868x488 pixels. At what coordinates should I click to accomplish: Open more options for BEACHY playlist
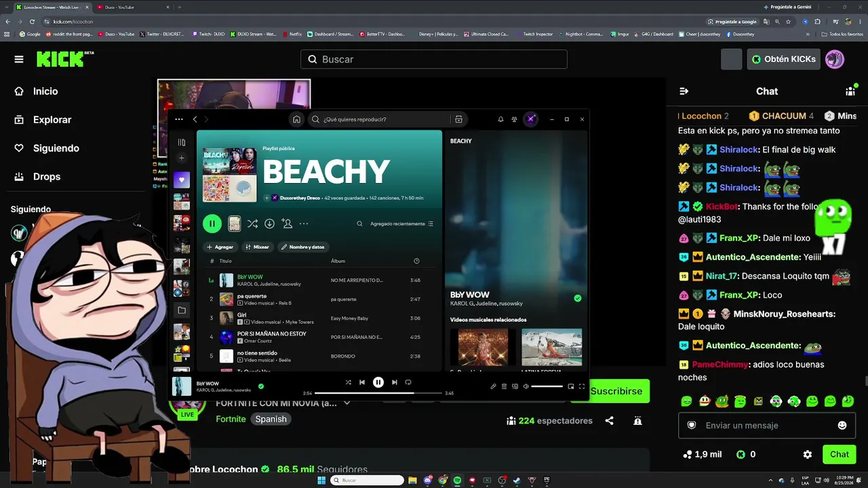pos(304,224)
